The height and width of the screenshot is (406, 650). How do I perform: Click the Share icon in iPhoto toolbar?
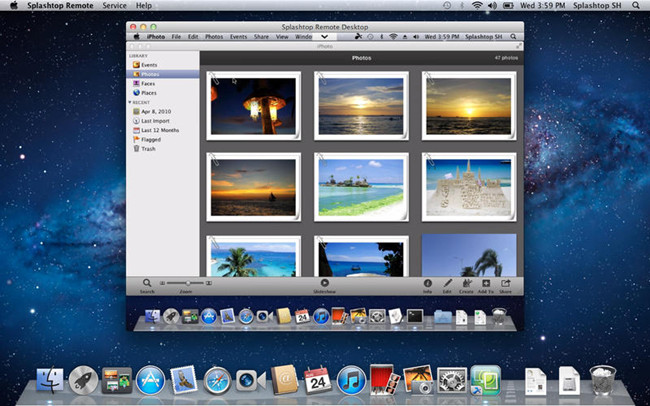click(x=505, y=283)
